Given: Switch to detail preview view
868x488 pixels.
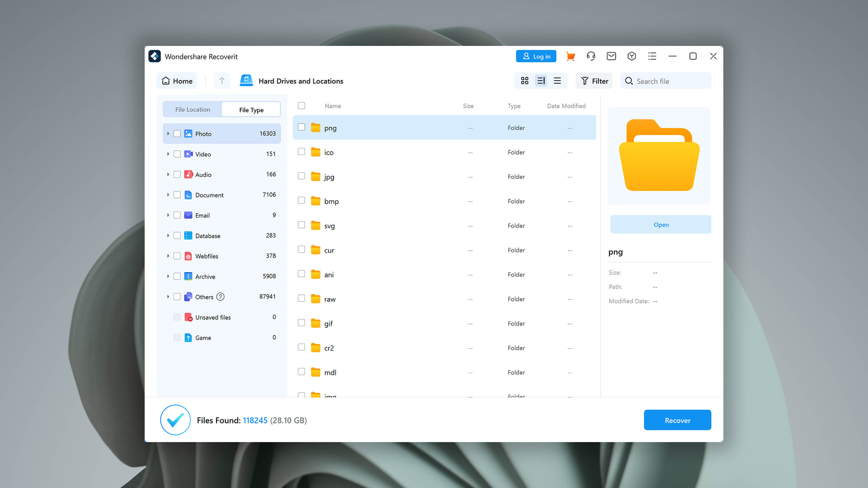Looking at the screenshot, I should (541, 81).
